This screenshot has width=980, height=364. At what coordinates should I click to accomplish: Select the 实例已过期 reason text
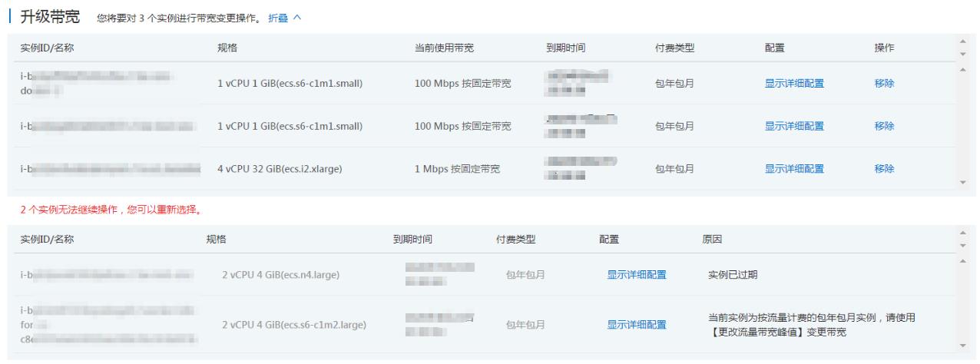[733, 275]
